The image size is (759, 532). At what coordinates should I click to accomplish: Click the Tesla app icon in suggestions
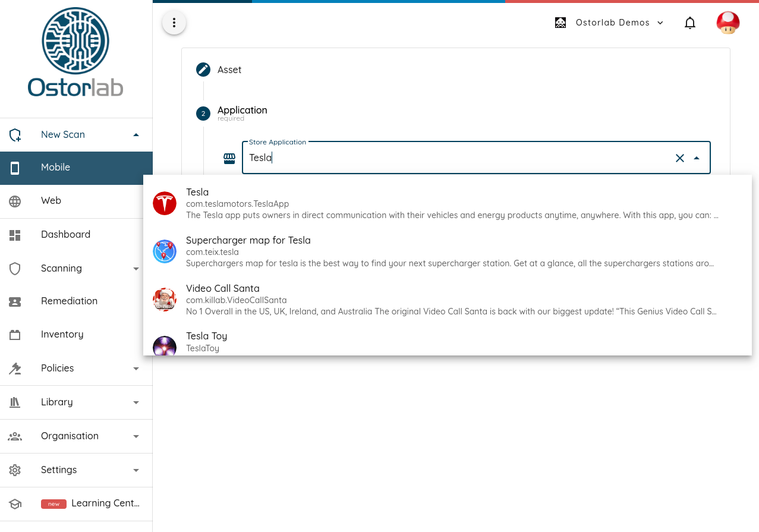(165, 203)
